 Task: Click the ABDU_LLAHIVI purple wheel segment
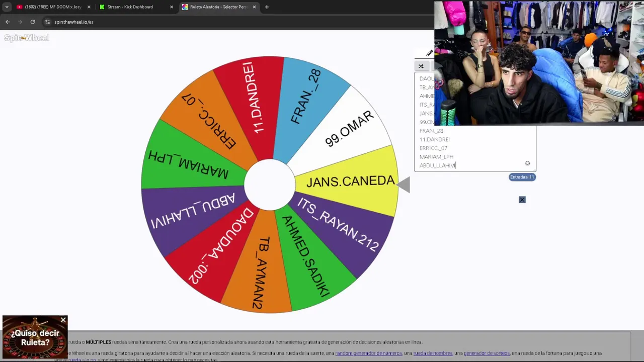(x=193, y=211)
